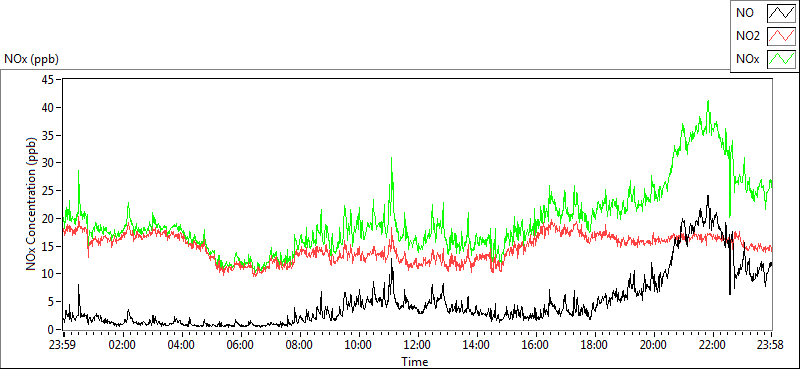Click the NOx (ppb) graph title
The width and height of the screenshot is (800, 369).
click(x=32, y=59)
